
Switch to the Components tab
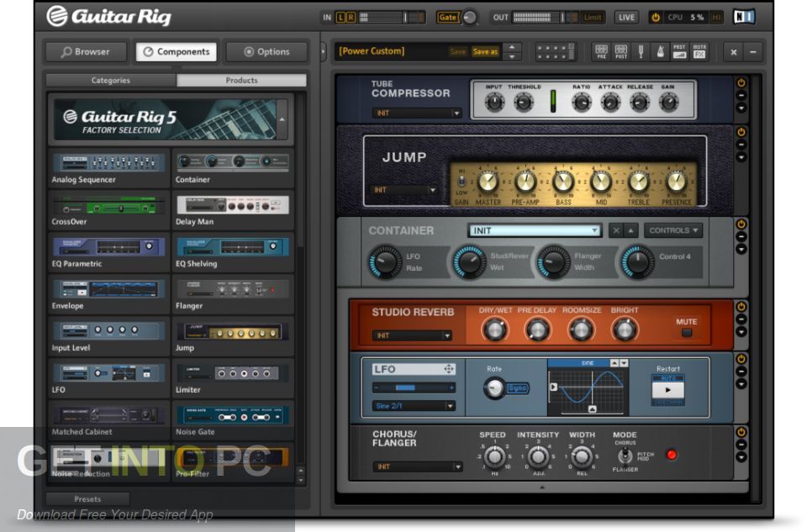[x=176, y=51]
